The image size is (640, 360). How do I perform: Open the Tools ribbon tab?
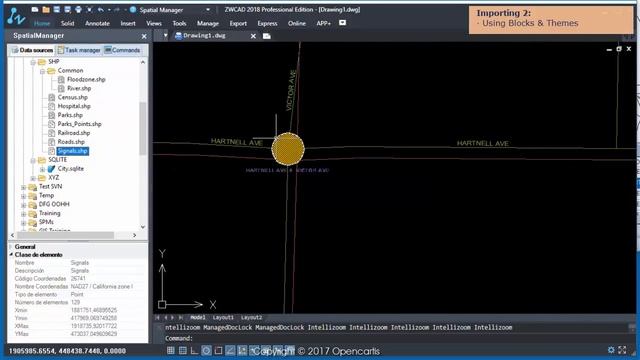[x=179, y=23]
